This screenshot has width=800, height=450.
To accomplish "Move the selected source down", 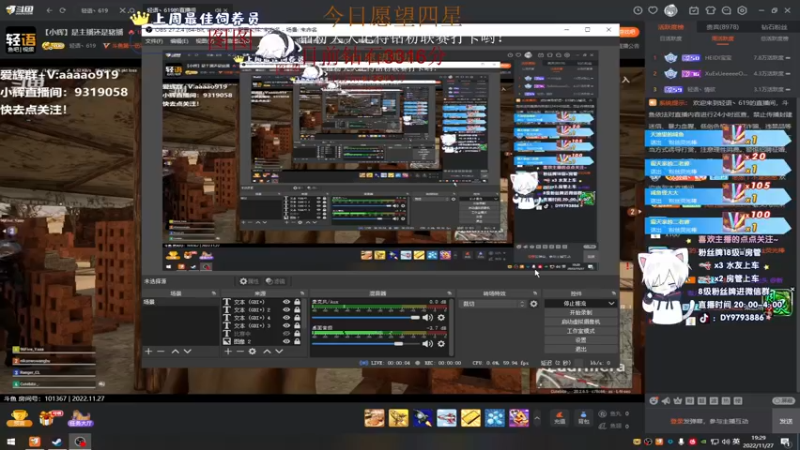I will (x=279, y=352).
